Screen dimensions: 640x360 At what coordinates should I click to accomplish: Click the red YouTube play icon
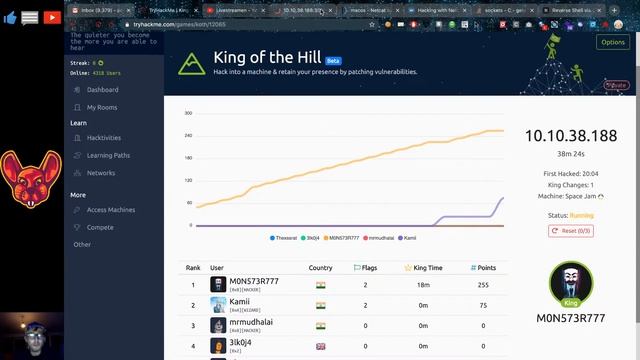[52, 18]
